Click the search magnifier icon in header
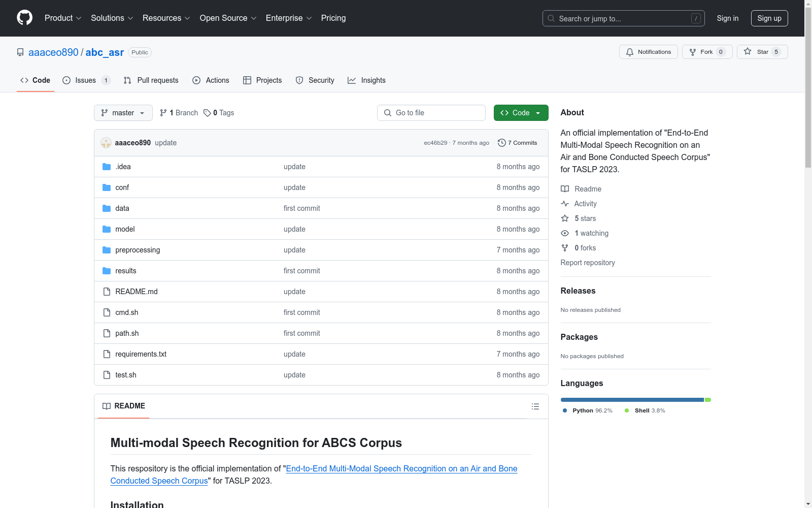This screenshot has height=508, width=812. pyautogui.click(x=551, y=18)
